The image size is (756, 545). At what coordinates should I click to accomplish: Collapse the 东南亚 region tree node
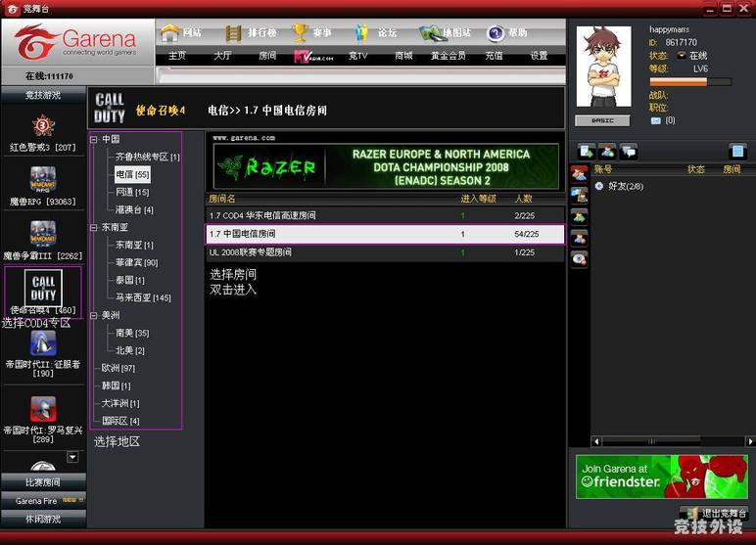(94, 227)
